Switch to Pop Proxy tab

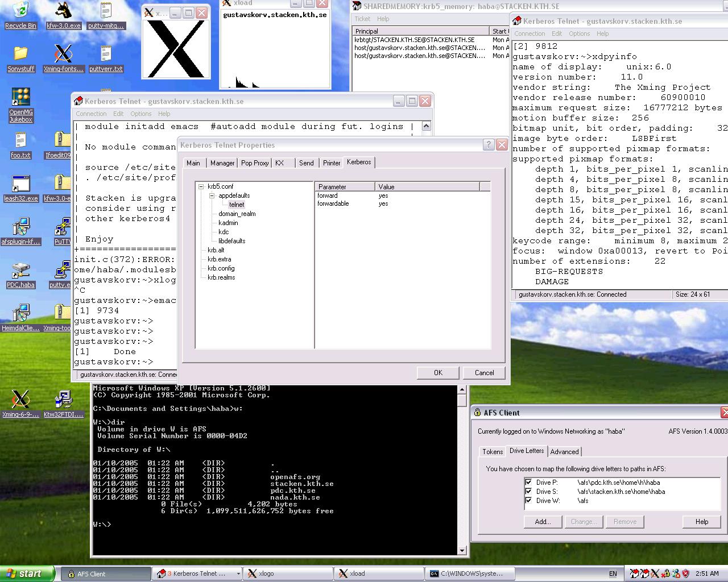255,163
